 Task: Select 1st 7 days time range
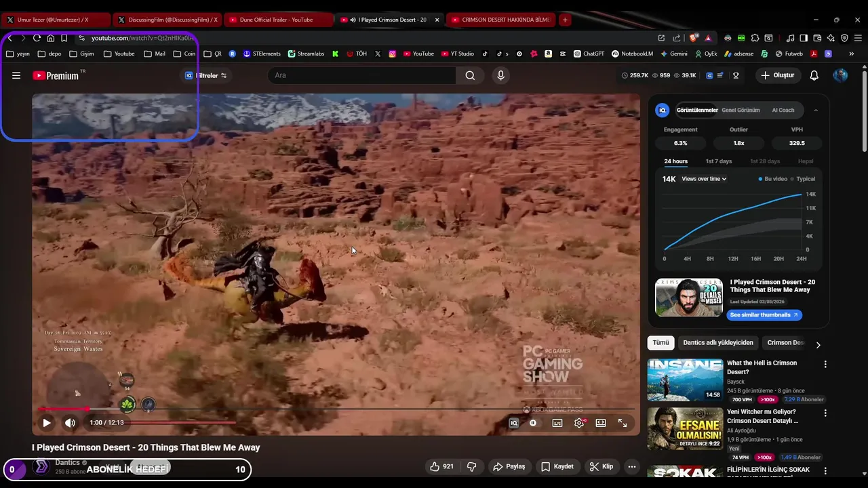pyautogui.click(x=719, y=161)
